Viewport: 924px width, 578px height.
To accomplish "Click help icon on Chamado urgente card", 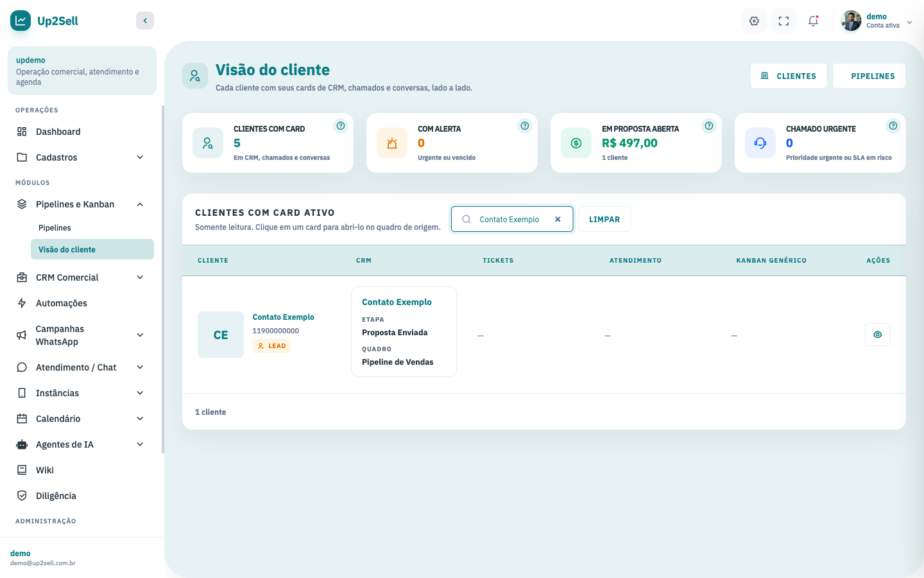I will (x=893, y=126).
